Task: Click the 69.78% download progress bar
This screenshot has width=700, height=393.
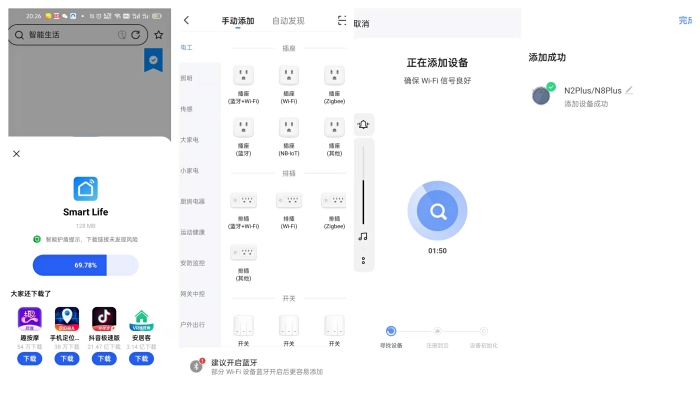Action: (85, 265)
